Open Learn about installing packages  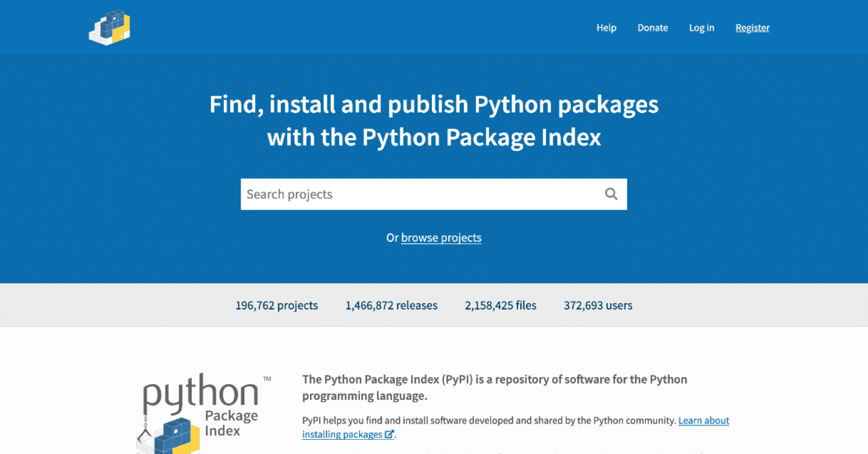tap(703, 420)
